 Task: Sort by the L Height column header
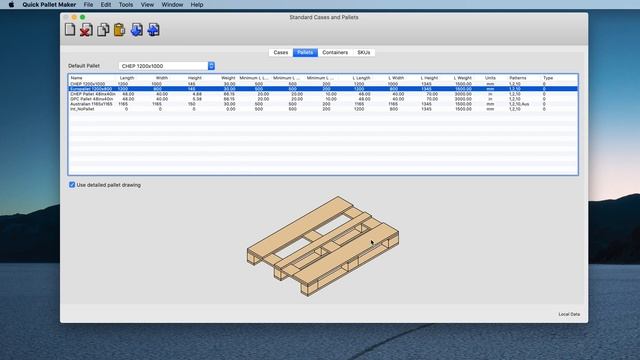pyautogui.click(x=429, y=78)
